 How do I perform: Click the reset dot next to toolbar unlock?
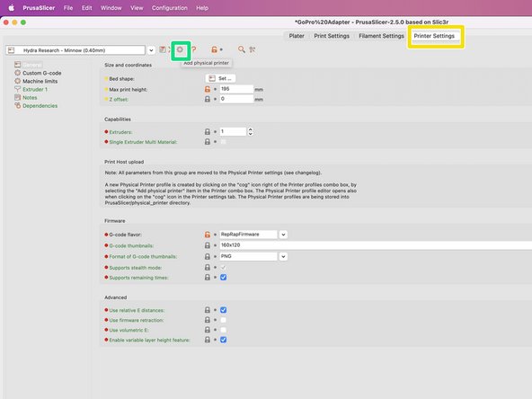(221, 50)
